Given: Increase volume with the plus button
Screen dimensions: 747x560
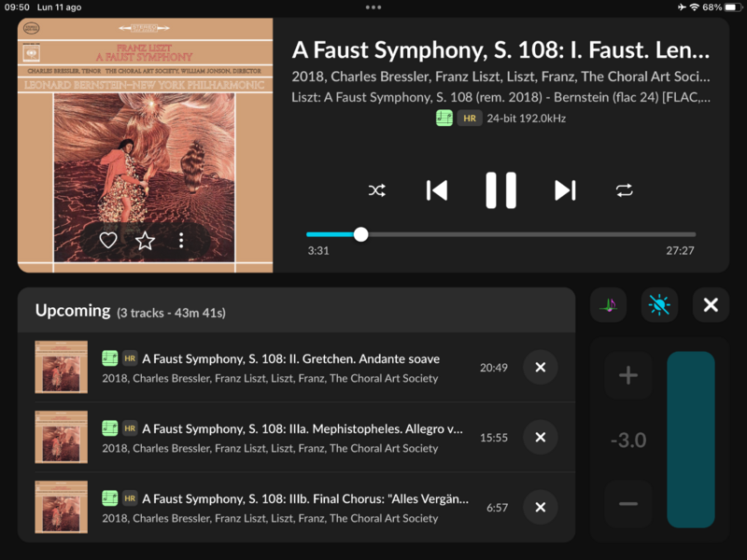Looking at the screenshot, I should (x=628, y=376).
